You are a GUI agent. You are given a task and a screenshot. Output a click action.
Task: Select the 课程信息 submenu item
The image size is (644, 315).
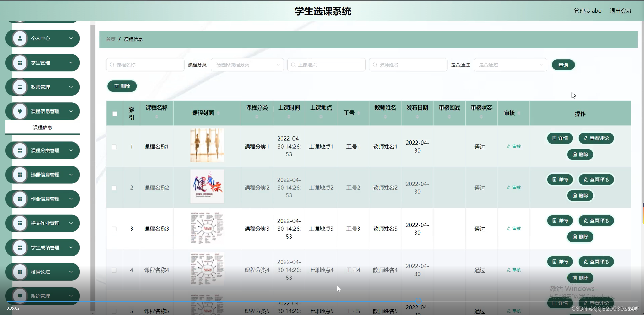(x=43, y=127)
